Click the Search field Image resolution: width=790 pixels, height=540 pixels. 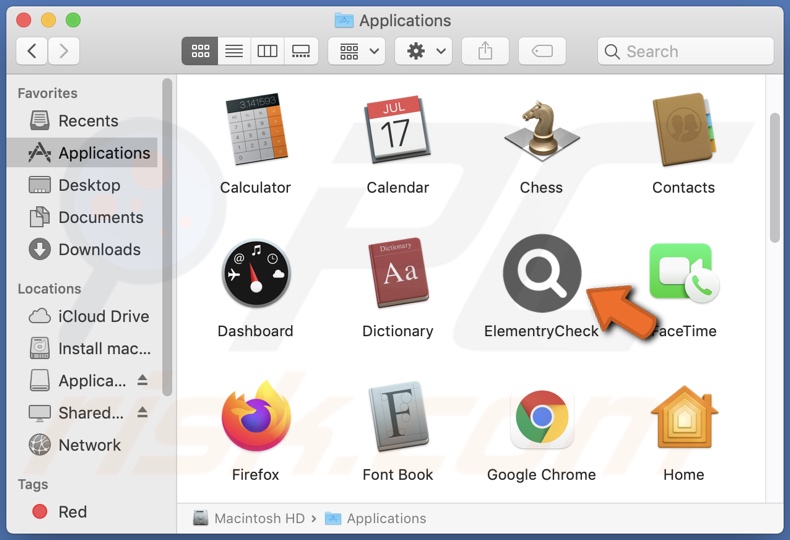pos(686,51)
